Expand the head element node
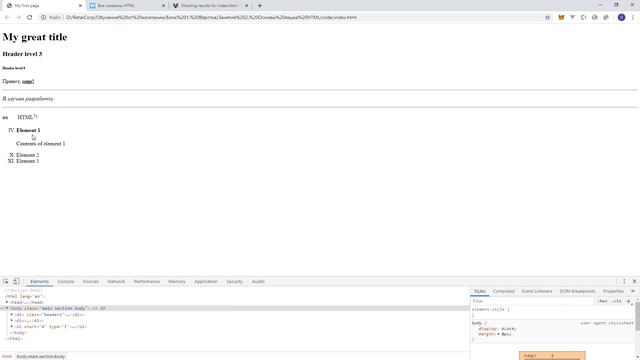Screen dimensions: 640x360 7,302
